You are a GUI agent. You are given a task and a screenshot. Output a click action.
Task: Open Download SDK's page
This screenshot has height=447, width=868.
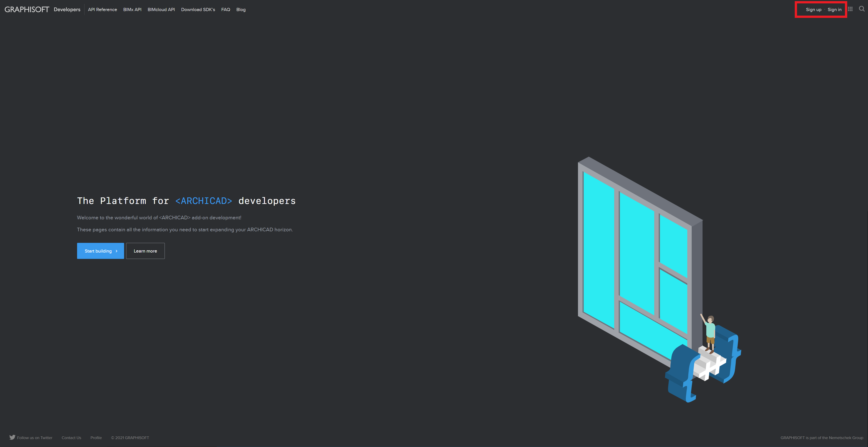198,9
